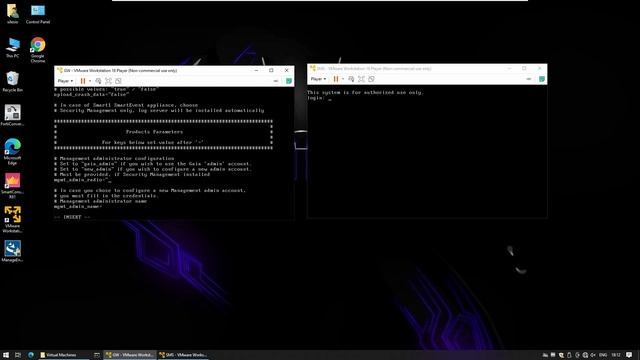Open Edge from the taskbar
Screen dimensions: 640x360
[31, 355]
